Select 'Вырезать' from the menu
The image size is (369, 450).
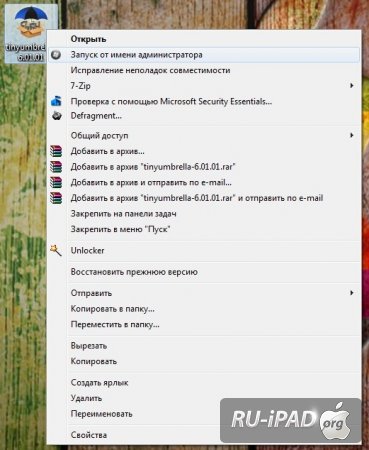[x=204, y=346]
